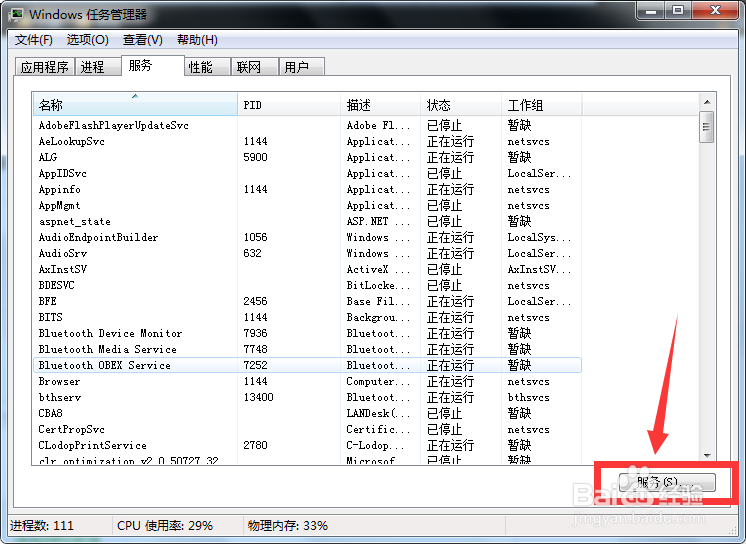Select the Browser service
746x544 pixels.
click(307, 381)
